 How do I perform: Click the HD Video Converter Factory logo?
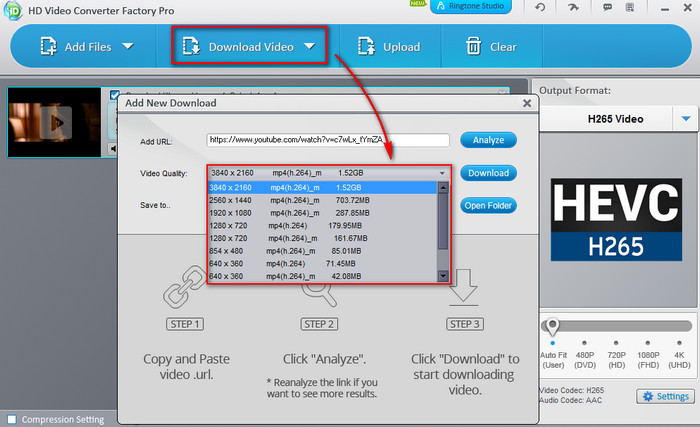[x=12, y=10]
